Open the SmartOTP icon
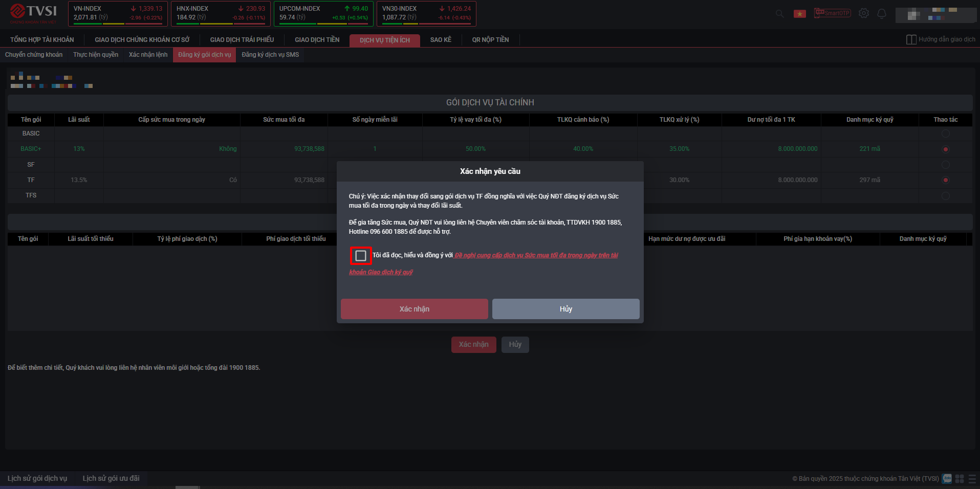The width and height of the screenshot is (980, 489). tap(832, 13)
